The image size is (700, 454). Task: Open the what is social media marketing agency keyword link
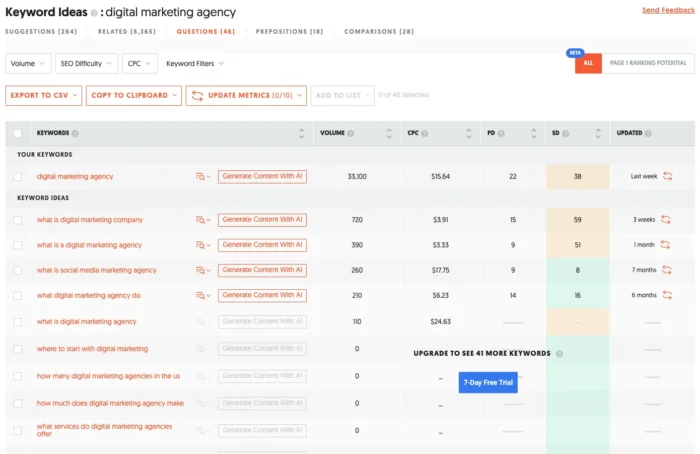point(96,271)
